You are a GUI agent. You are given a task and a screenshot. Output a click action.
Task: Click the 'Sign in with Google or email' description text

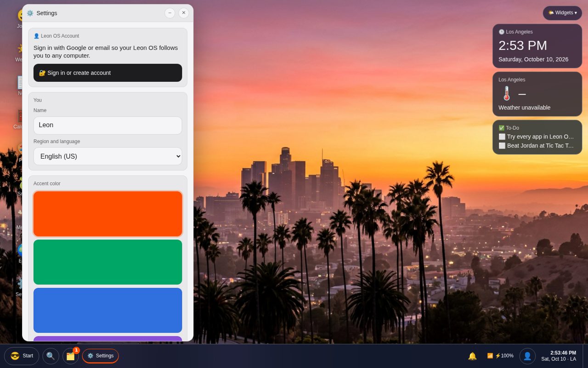point(106,52)
